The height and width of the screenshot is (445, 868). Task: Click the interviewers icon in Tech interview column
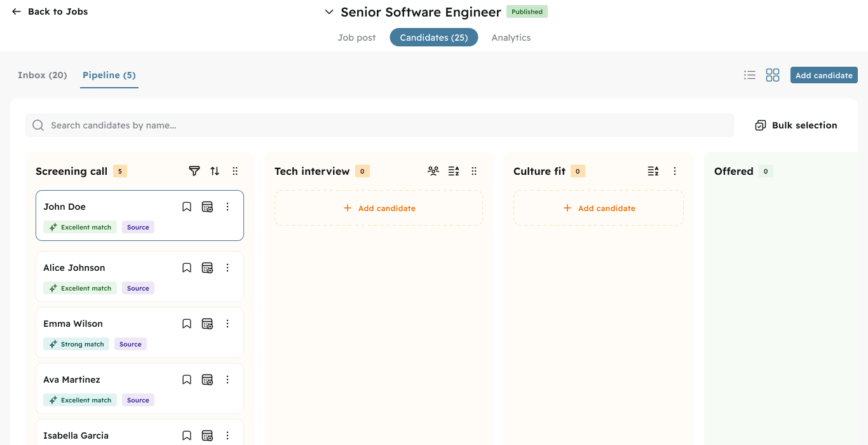pos(433,171)
